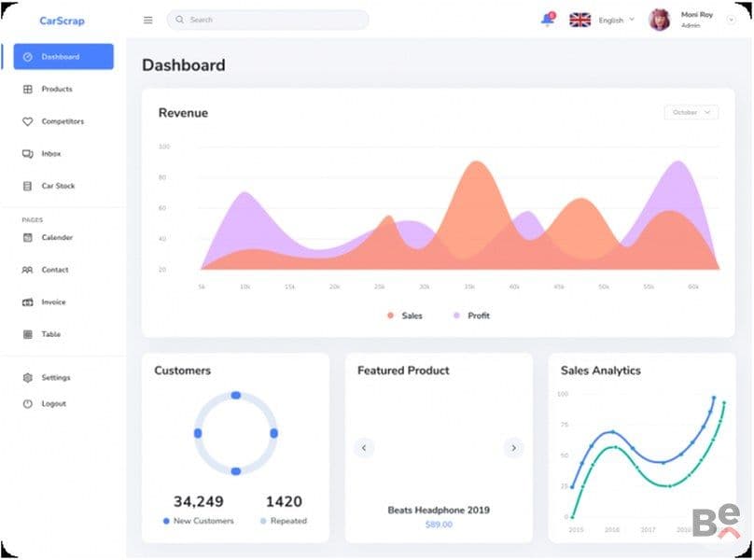Click the Settings gear icon
This screenshot has width=754, height=560.
click(28, 378)
